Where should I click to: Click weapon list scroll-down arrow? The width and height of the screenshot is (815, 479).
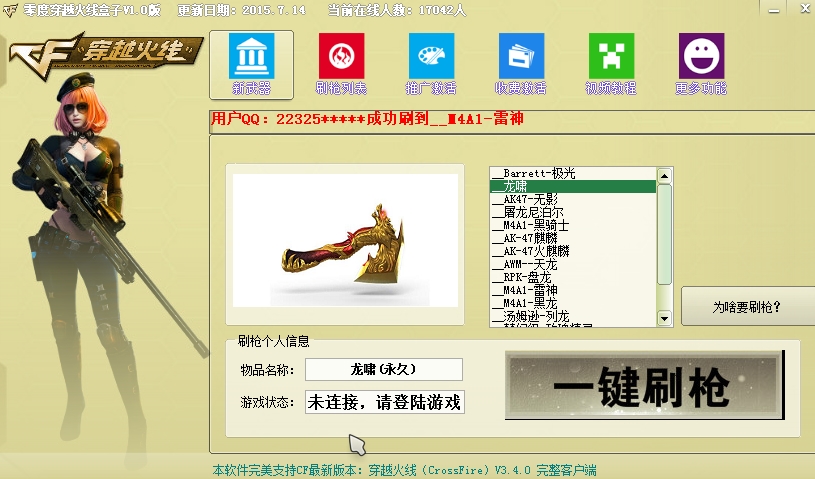point(664,318)
